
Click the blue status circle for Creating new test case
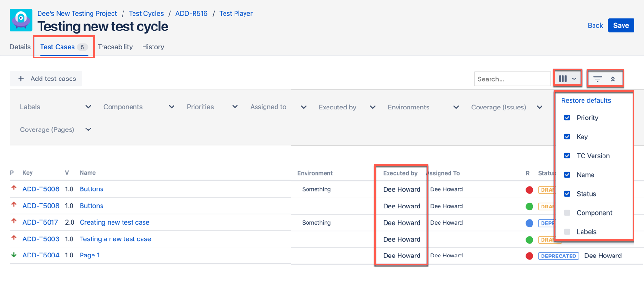tap(529, 223)
